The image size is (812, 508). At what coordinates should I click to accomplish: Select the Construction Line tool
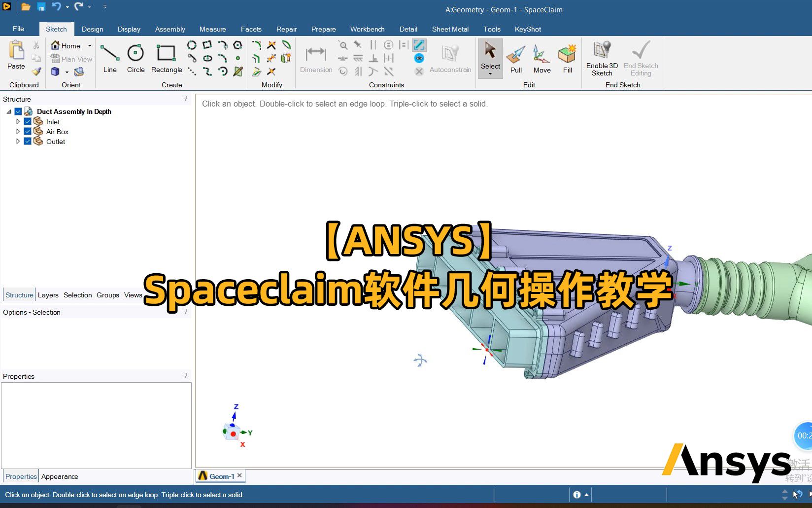pyautogui.click(x=192, y=72)
